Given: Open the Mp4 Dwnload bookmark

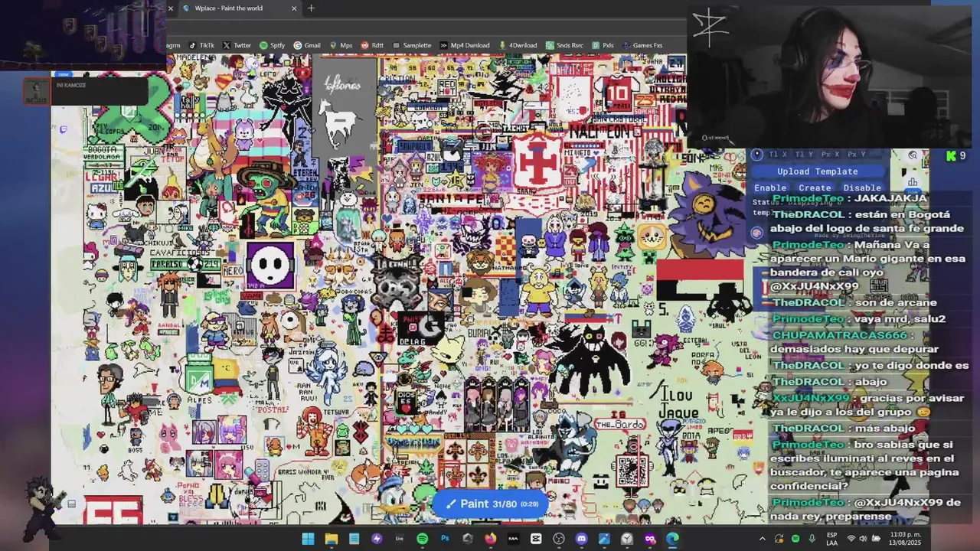Looking at the screenshot, I should pyautogui.click(x=465, y=45).
